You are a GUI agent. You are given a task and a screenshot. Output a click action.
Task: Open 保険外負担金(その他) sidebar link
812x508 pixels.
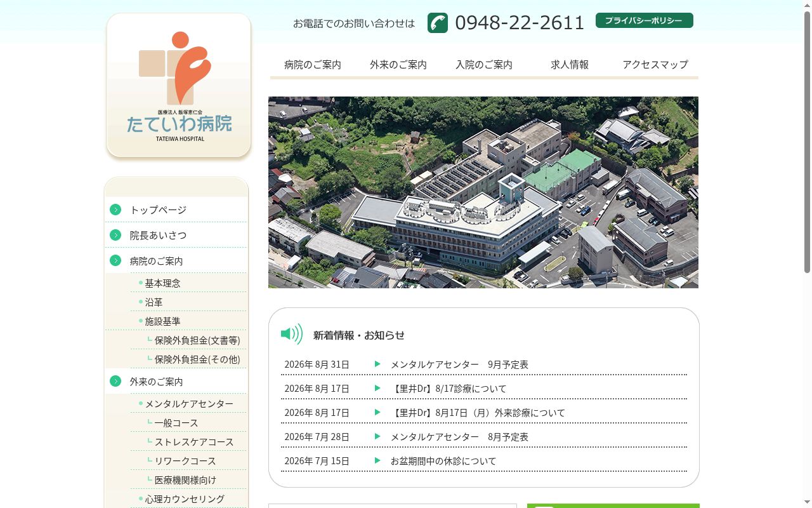click(x=197, y=359)
